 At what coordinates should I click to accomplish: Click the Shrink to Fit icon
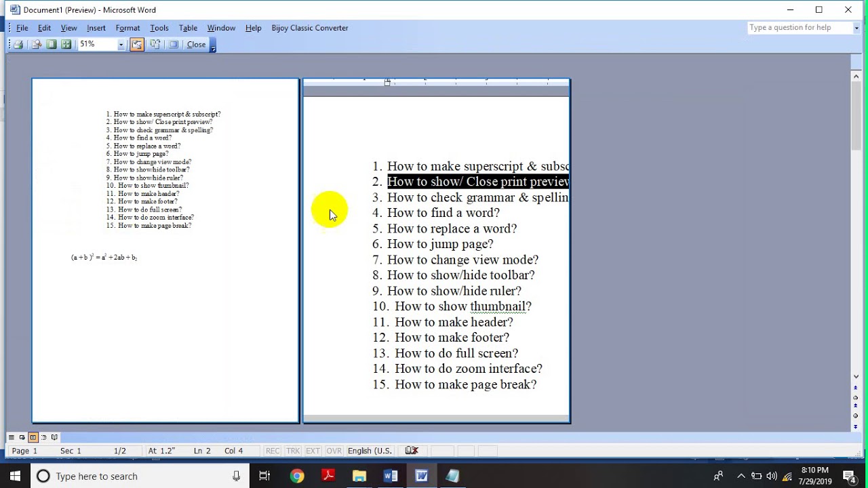(155, 45)
